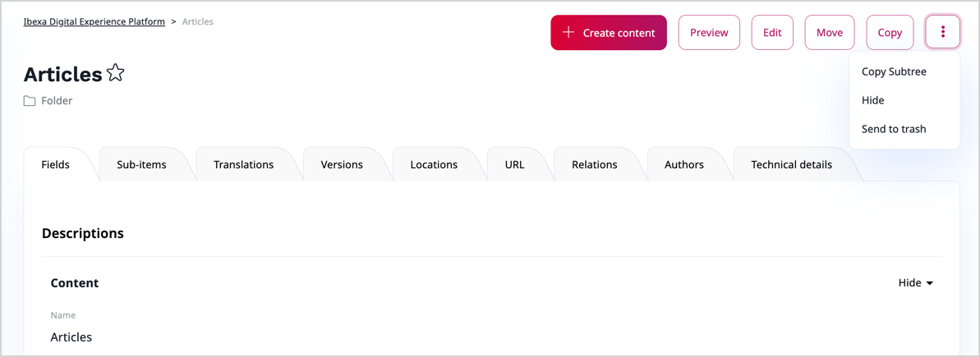Select Send to trash menu entry
The height and width of the screenshot is (357, 980).
(894, 129)
